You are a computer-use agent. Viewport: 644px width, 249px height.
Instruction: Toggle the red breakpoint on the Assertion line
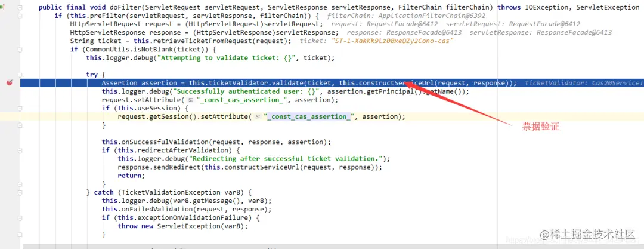pos(9,83)
